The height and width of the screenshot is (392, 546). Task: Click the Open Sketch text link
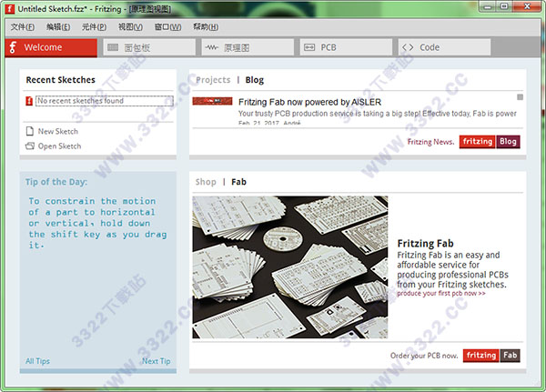(59, 146)
